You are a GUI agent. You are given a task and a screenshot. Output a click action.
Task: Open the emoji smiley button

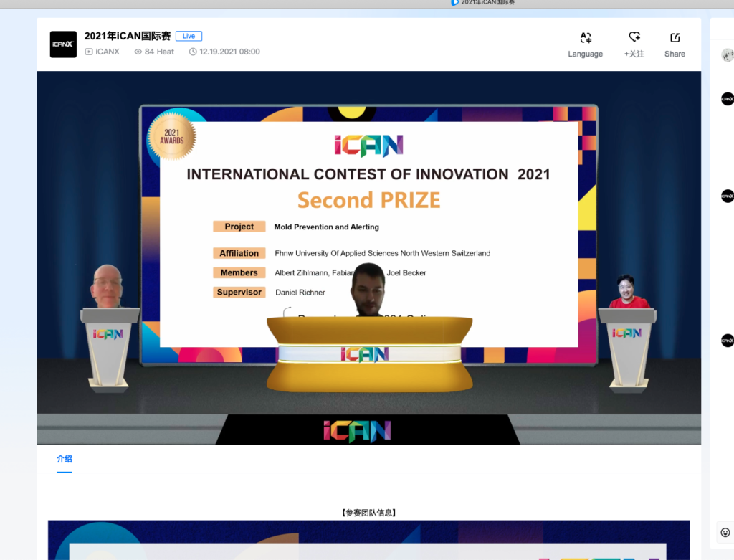[725, 532]
